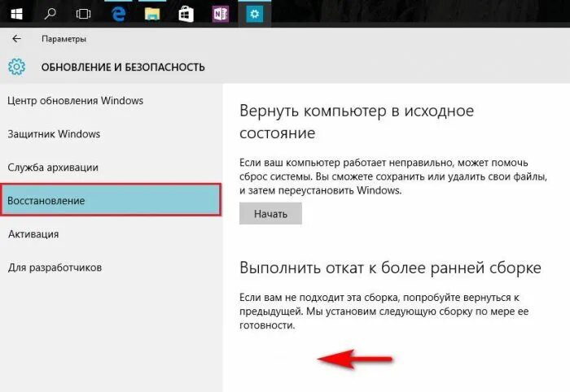Launch OneNote from the taskbar
The image size is (570, 392).
tap(221, 14)
